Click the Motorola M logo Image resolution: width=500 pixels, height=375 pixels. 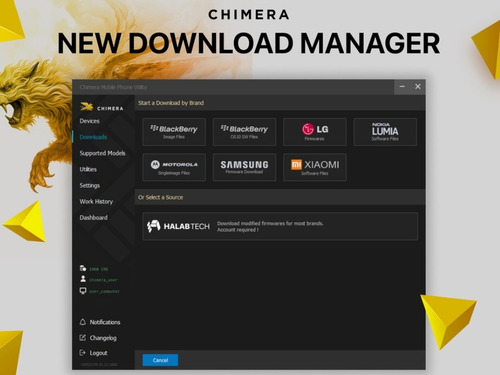tap(155, 164)
